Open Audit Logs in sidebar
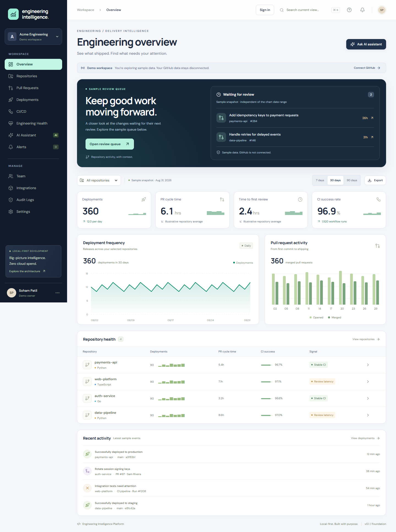Viewport: 396px width, 532px height. pyautogui.click(x=33, y=200)
